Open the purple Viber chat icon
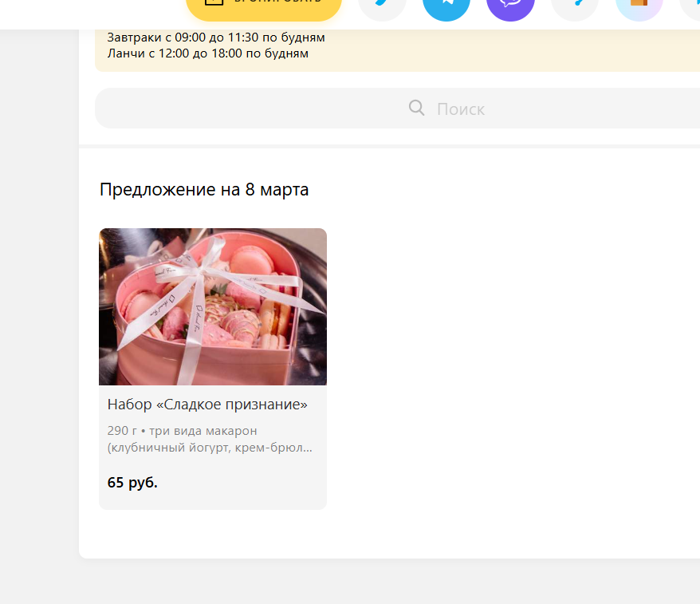The width and height of the screenshot is (700, 604). tap(511, 6)
